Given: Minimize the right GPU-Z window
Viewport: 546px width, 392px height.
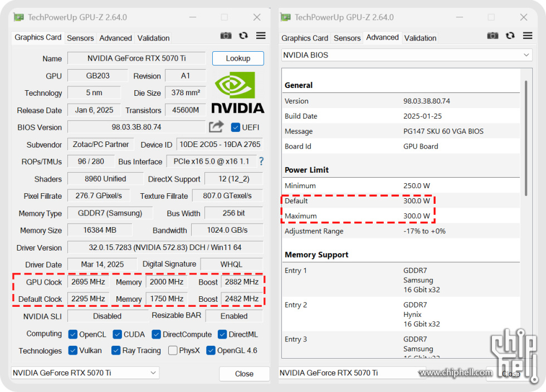Looking at the screenshot, I should pyautogui.click(x=459, y=17).
